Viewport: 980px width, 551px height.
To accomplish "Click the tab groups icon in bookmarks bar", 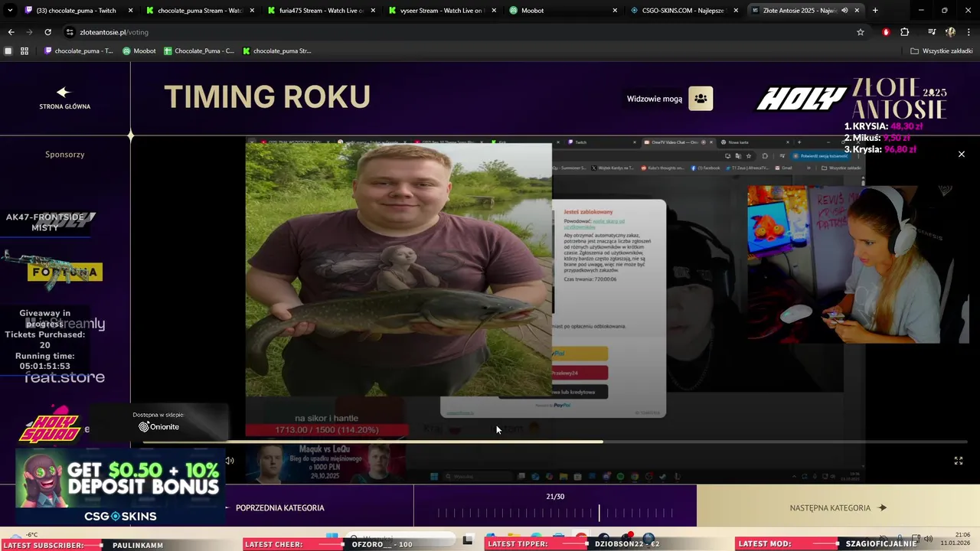I will tap(8, 51).
